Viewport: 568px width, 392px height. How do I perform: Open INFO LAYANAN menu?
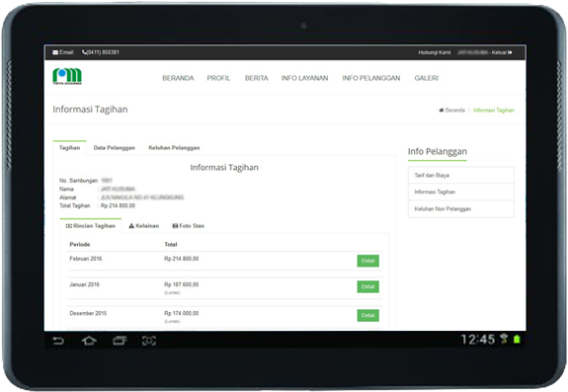pos(304,78)
